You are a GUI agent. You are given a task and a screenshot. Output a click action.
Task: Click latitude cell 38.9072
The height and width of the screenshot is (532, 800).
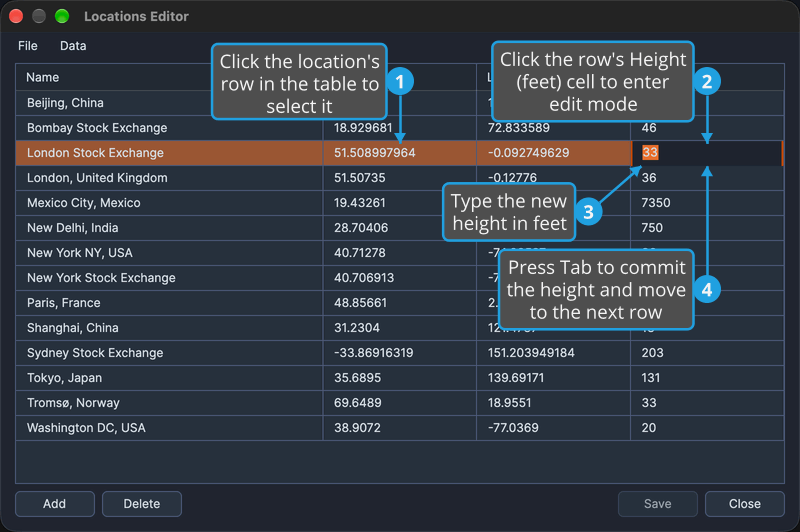(399, 427)
